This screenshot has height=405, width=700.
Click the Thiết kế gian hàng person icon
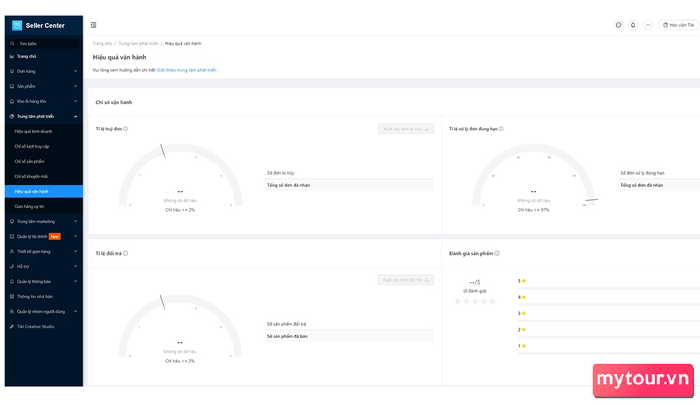[x=12, y=251]
